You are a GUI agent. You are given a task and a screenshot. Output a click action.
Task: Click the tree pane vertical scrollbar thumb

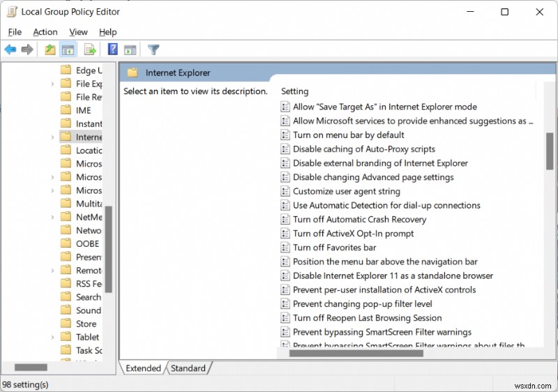(109, 249)
